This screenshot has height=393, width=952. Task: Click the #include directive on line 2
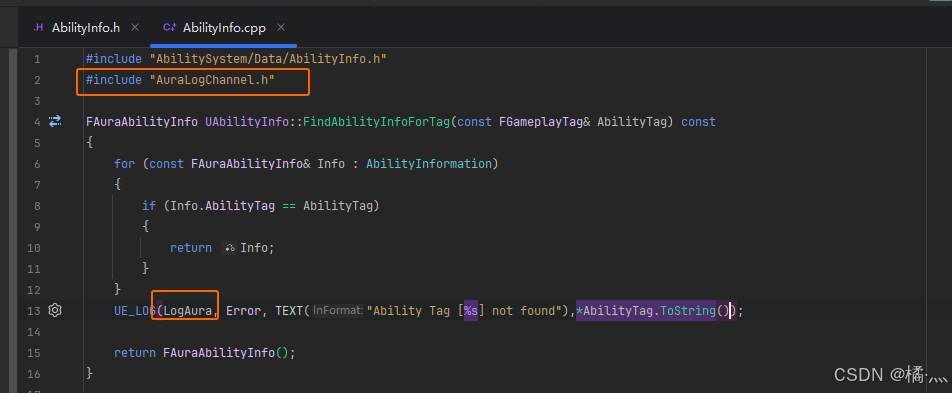point(114,80)
